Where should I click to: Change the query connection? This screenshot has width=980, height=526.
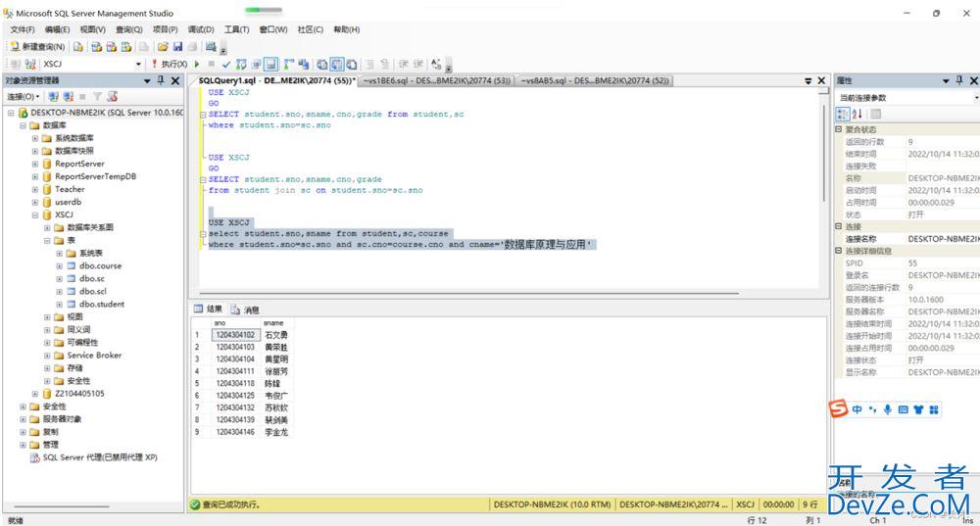30,65
